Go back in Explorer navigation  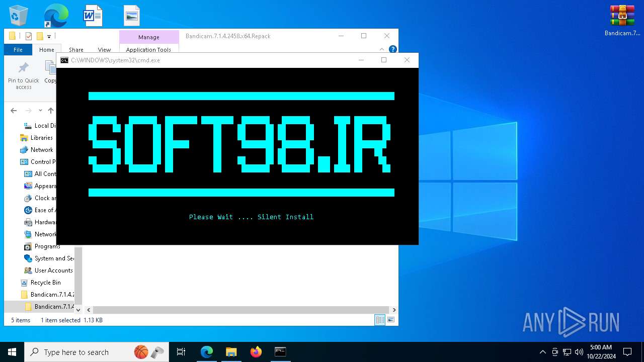pyautogui.click(x=14, y=111)
